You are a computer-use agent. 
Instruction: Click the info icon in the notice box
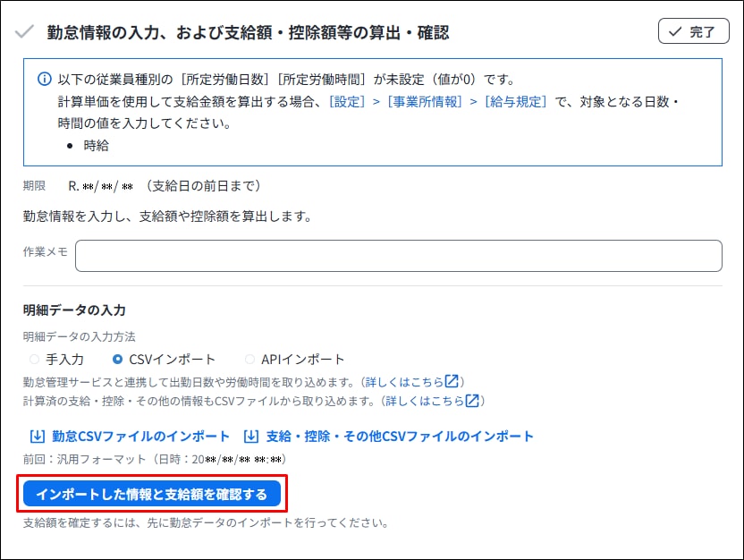(44, 80)
